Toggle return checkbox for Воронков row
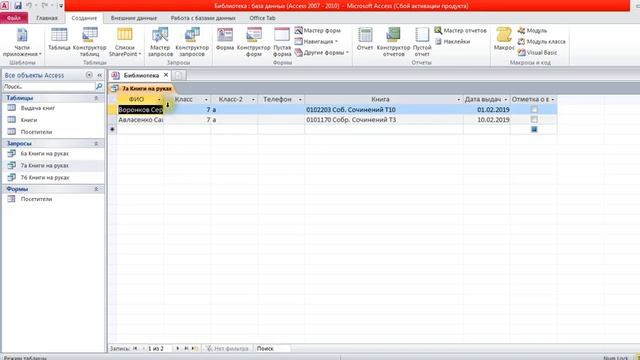The width and height of the screenshot is (640, 360). [x=534, y=109]
